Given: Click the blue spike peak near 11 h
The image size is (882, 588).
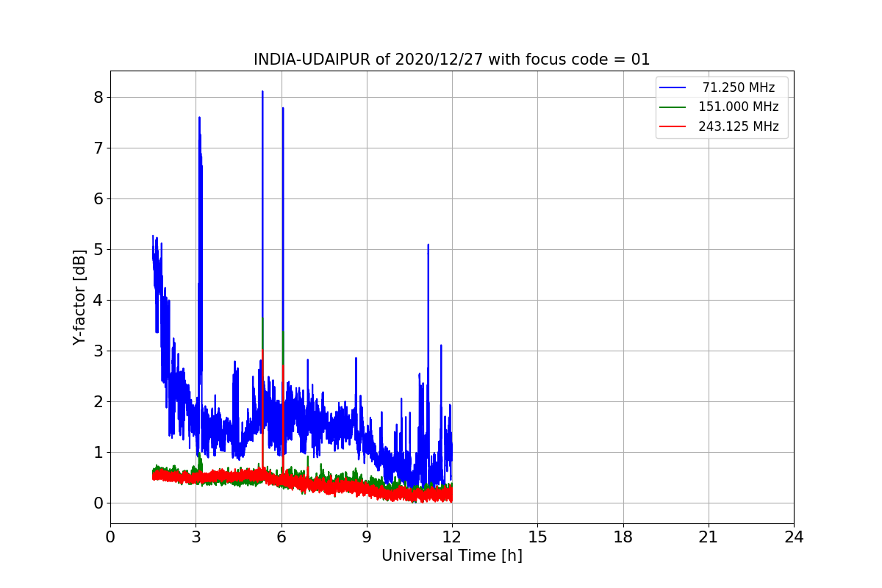Looking at the screenshot, I should [x=428, y=245].
